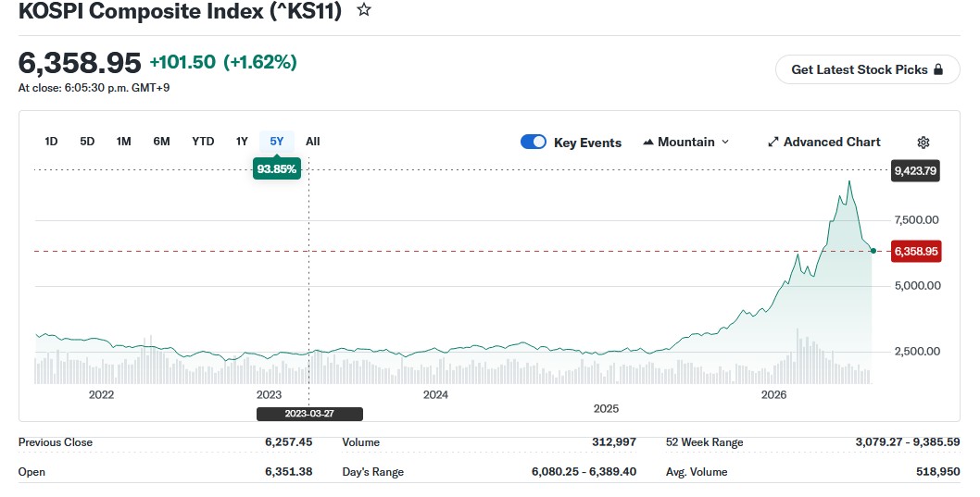Click the 93.85% change badge
980x497 pixels.
(277, 169)
